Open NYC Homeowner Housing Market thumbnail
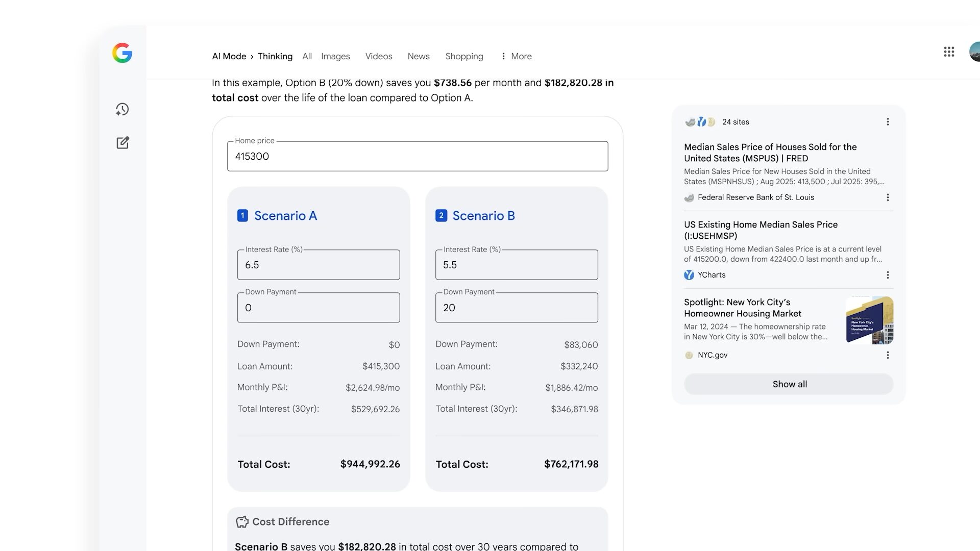Image resolution: width=980 pixels, height=551 pixels. (869, 320)
